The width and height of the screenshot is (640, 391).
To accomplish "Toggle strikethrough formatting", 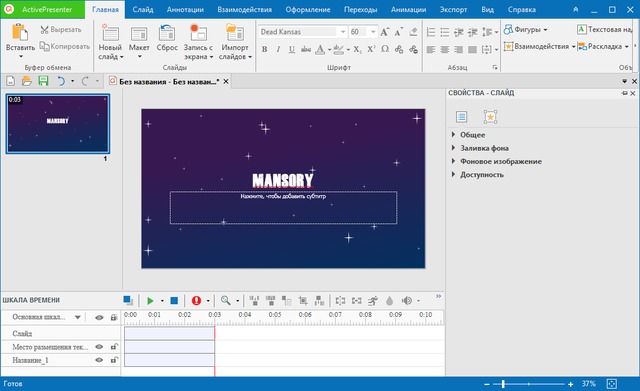I will (306, 49).
